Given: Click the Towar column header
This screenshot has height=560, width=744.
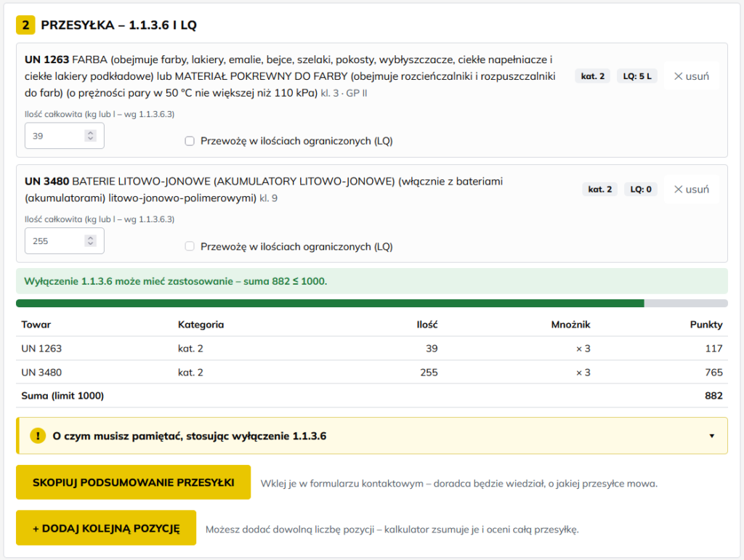Looking at the screenshot, I should [36, 325].
